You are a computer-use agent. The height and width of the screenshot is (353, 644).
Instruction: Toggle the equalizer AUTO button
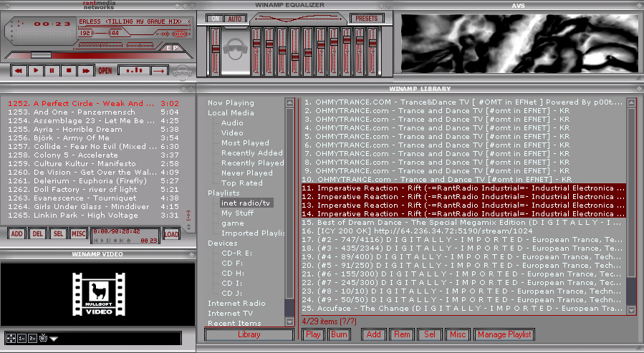(235, 19)
